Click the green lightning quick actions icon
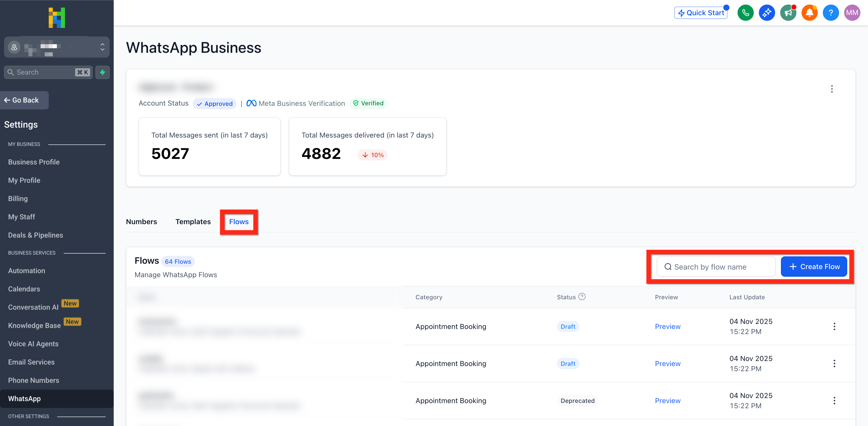This screenshot has height=426, width=868. click(x=103, y=72)
